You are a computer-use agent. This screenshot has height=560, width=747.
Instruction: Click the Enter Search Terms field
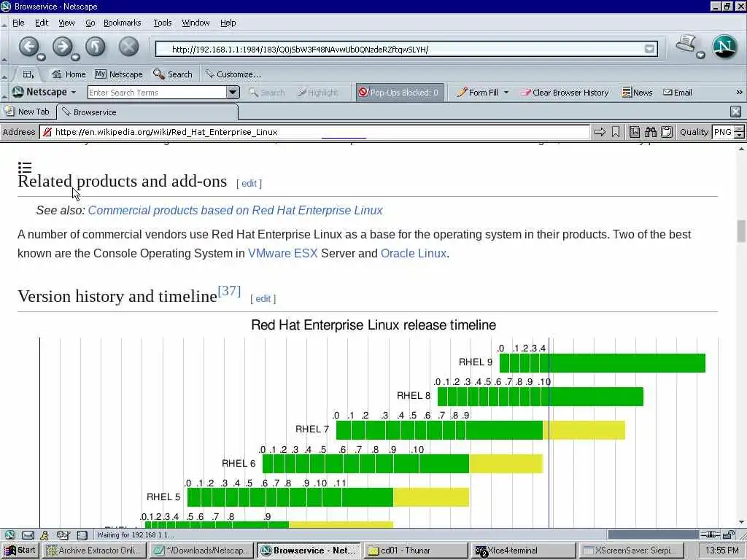(158, 93)
